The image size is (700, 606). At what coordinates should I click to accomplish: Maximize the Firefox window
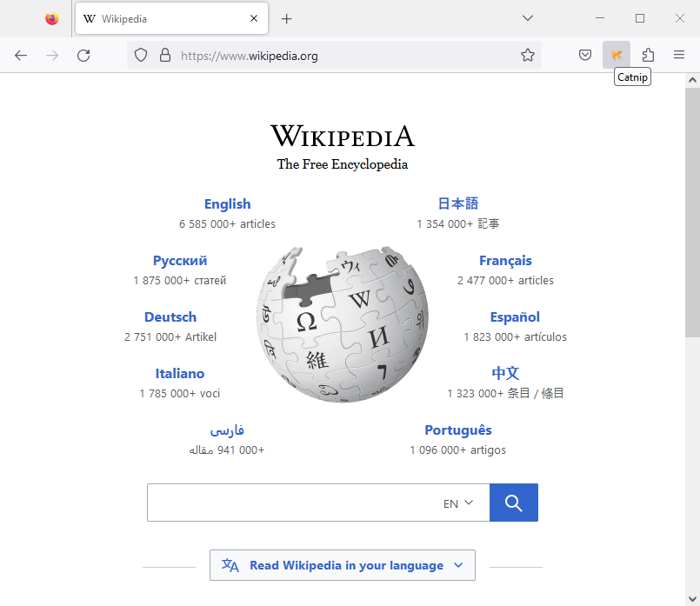pos(640,18)
